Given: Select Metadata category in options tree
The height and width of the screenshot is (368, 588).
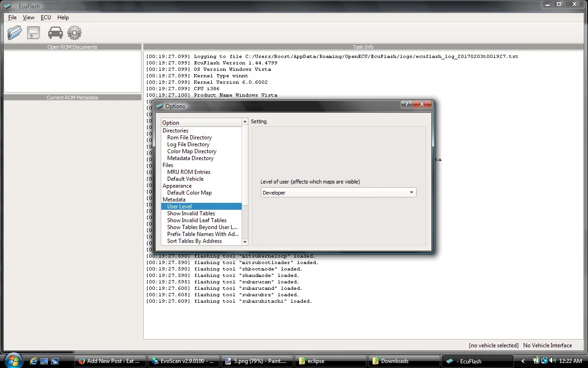Looking at the screenshot, I should [174, 200].
